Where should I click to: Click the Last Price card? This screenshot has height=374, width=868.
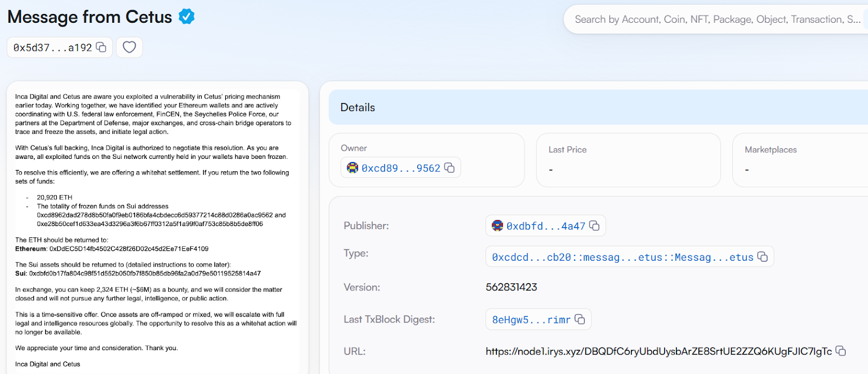(x=628, y=160)
